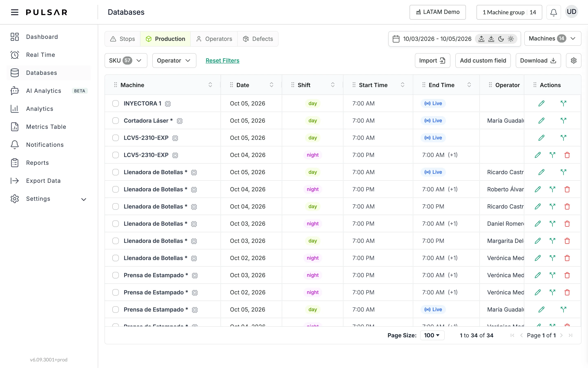Open Real Time in the sidebar
The width and height of the screenshot is (588, 368).
tap(49, 55)
